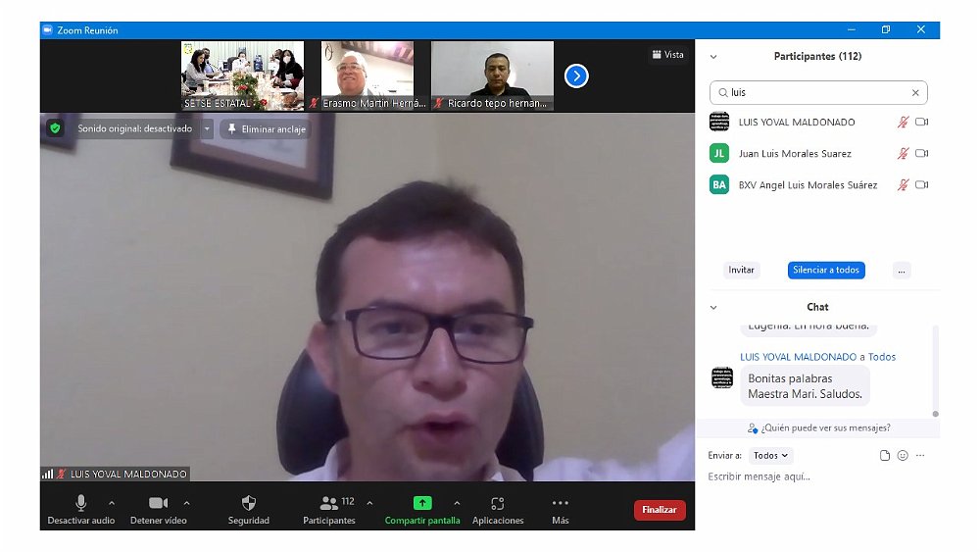The width and height of the screenshot is (980, 552).
Task: Collapse the Participantes panel chevron
Action: [x=713, y=57]
